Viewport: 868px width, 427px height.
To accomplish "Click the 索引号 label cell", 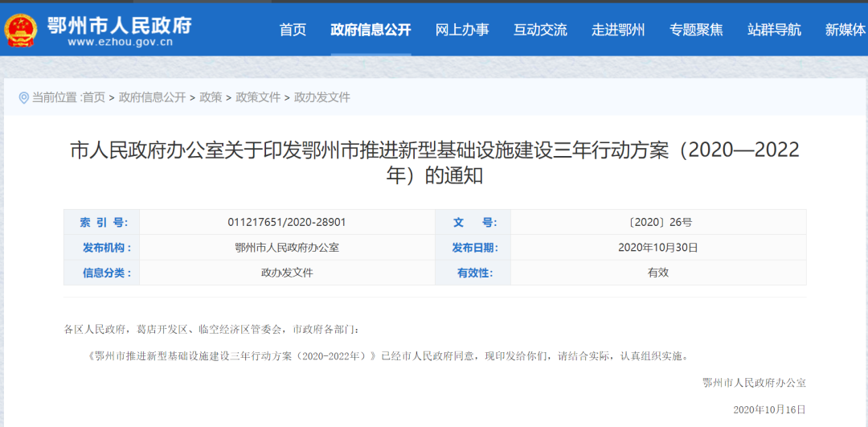I will [x=102, y=223].
